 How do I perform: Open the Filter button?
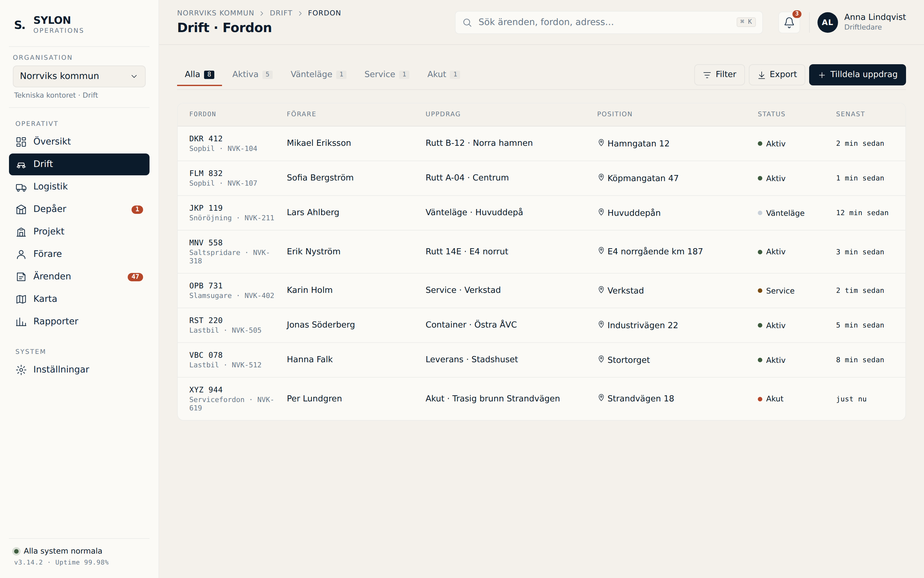pos(719,74)
